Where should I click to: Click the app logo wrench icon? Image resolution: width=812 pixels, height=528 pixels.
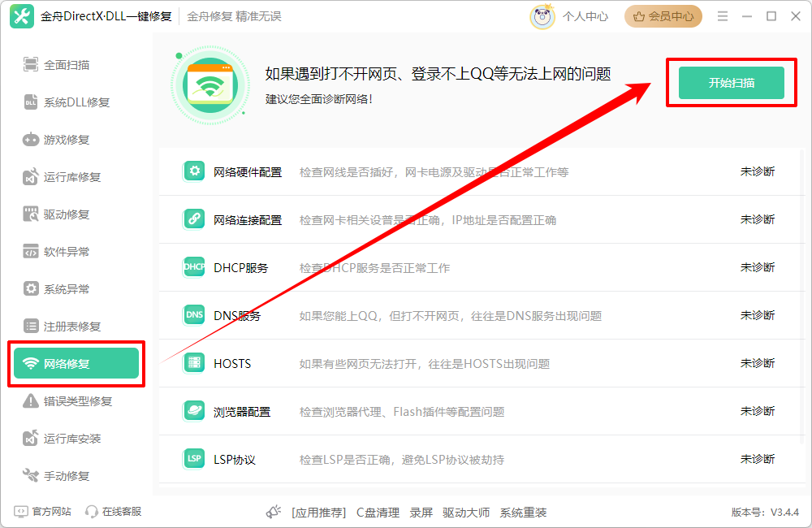click(22, 16)
